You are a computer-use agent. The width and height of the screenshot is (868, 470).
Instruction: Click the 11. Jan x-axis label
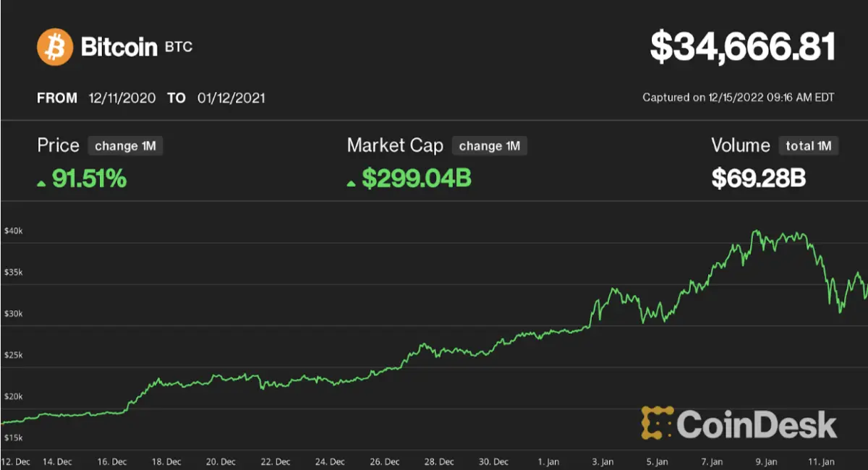point(822,461)
